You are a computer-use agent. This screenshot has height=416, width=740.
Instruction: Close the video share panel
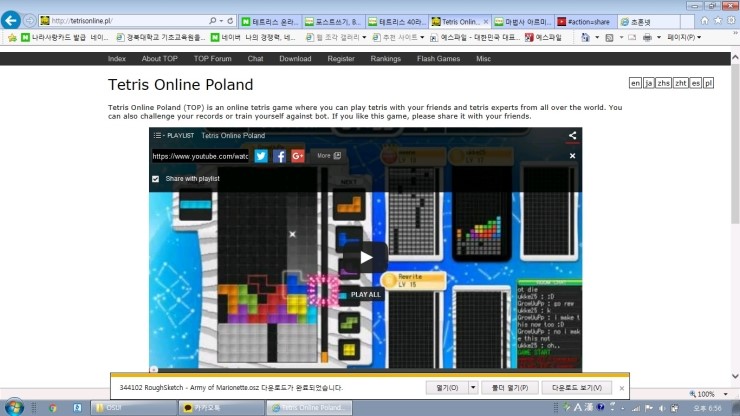(572, 156)
